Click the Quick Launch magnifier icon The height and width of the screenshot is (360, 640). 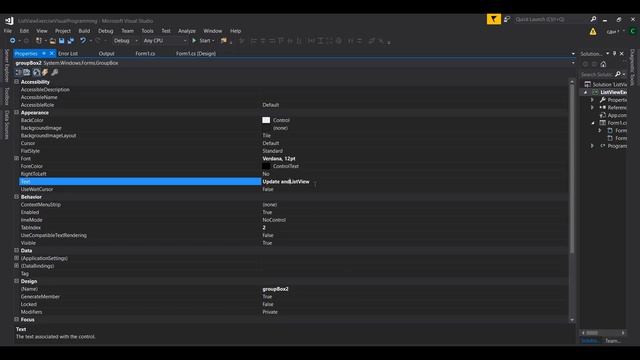tap(593, 19)
